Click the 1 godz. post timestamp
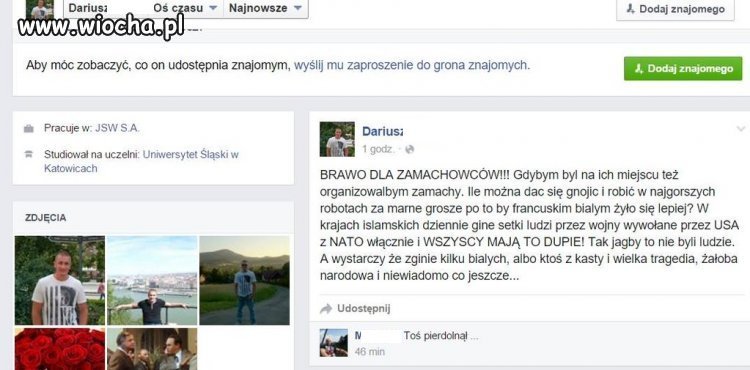The image size is (750, 370). click(378, 149)
